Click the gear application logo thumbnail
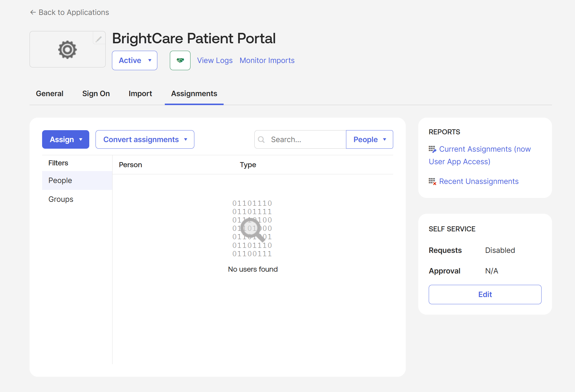This screenshot has width=575, height=392. click(x=67, y=50)
